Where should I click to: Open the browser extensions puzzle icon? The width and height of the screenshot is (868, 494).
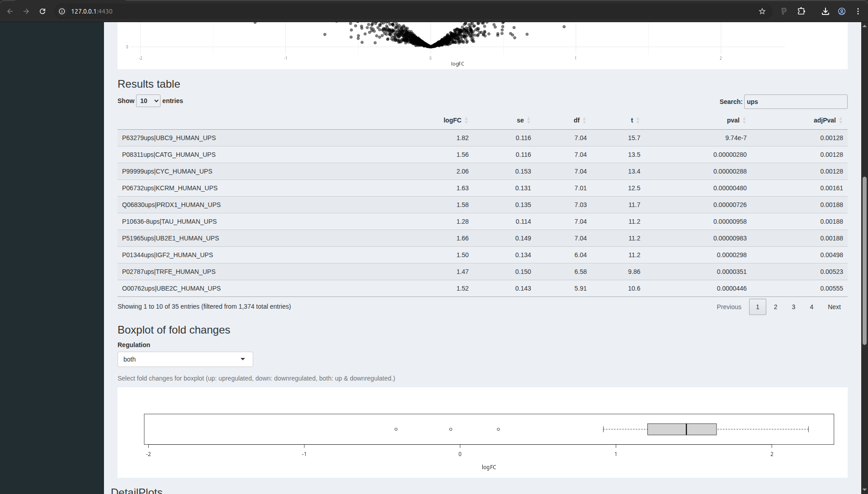[x=802, y=11]
